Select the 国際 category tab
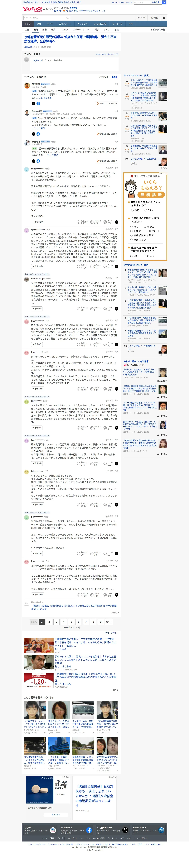This screenshot has height=868, width=189. click(x=44, y=30)
